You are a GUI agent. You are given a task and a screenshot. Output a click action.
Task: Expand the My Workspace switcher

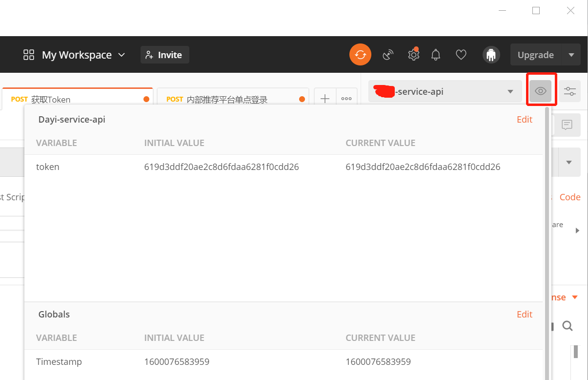pyautogui.click(x=122, y=55)
